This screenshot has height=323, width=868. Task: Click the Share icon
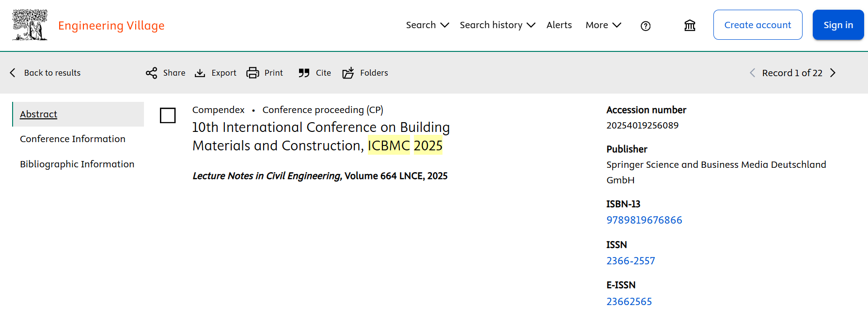[152, 73]
